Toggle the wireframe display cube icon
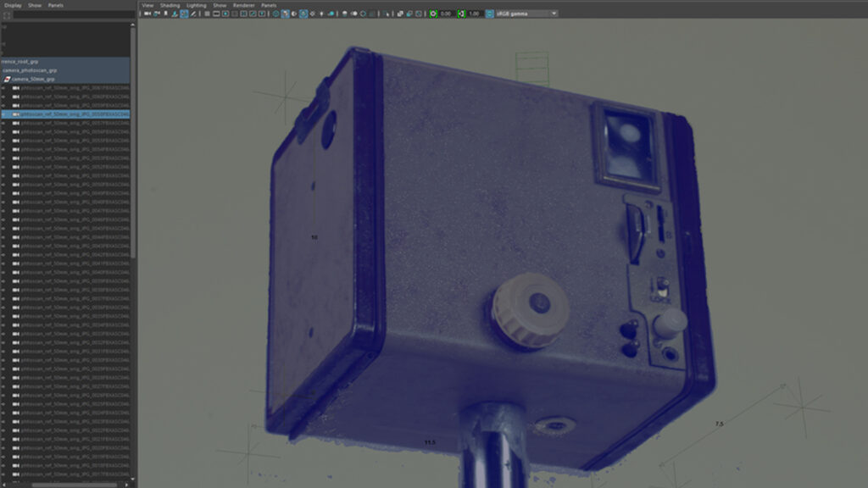Screen dimensions: 868x488 (274, 14)
